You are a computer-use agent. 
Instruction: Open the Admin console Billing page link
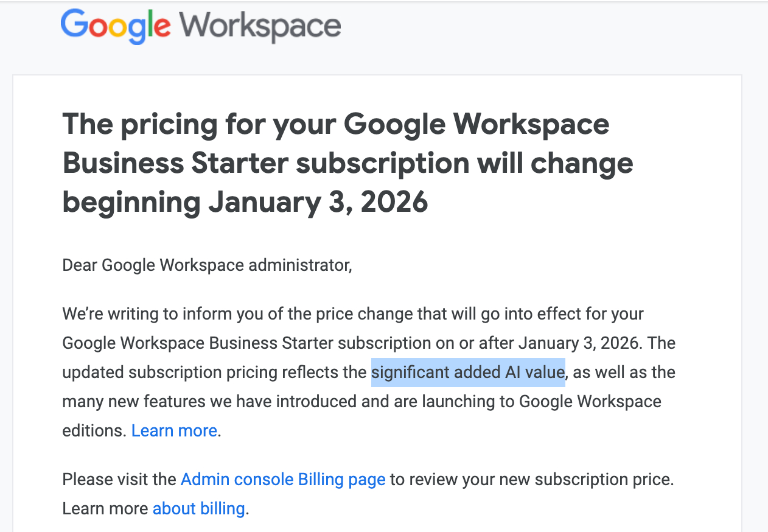(283, 480)
